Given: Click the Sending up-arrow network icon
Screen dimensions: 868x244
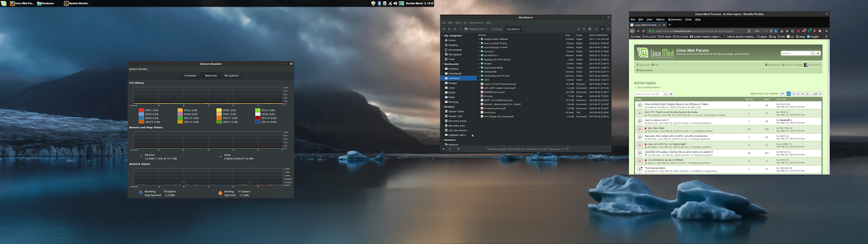Looking at the screenshot, I should tap(220, 192).
